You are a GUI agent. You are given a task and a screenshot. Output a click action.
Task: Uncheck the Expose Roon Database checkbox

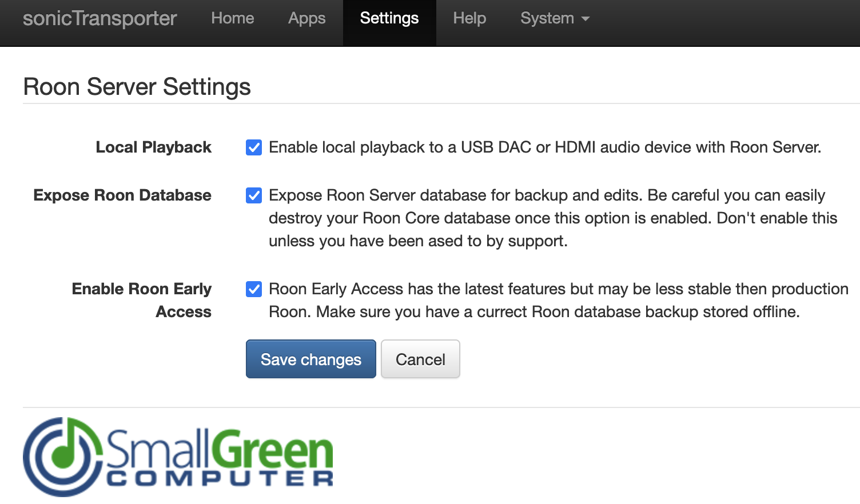(x=254, y=195)
